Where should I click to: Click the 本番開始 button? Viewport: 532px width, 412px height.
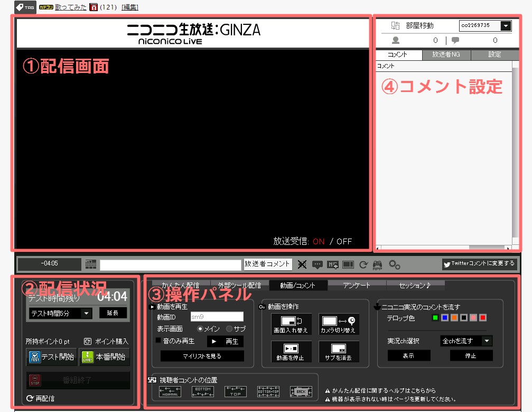tap(104, 356)
